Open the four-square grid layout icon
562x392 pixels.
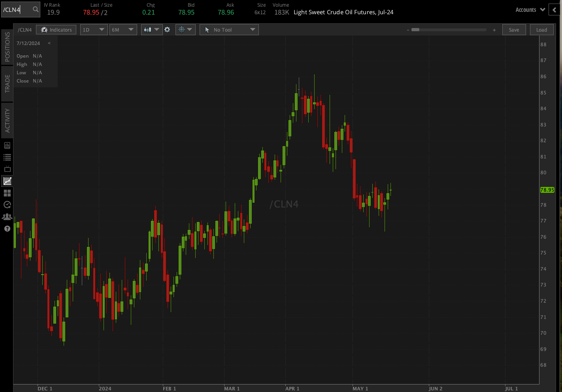[7, 193]
